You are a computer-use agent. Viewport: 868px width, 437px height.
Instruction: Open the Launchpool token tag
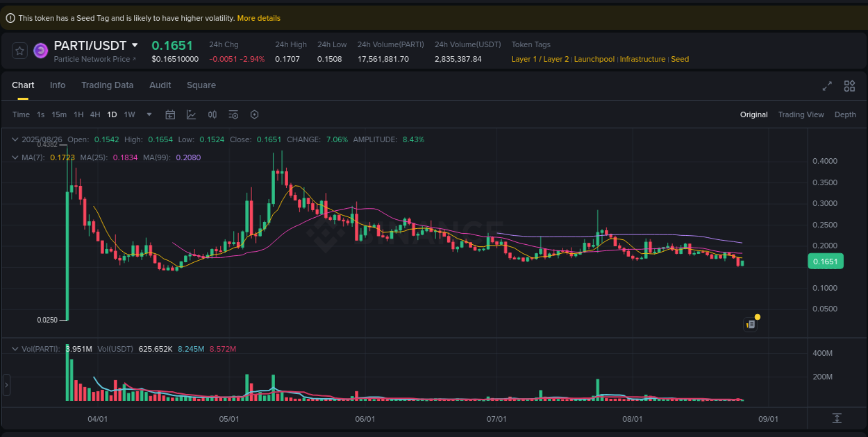coord(594,59)
